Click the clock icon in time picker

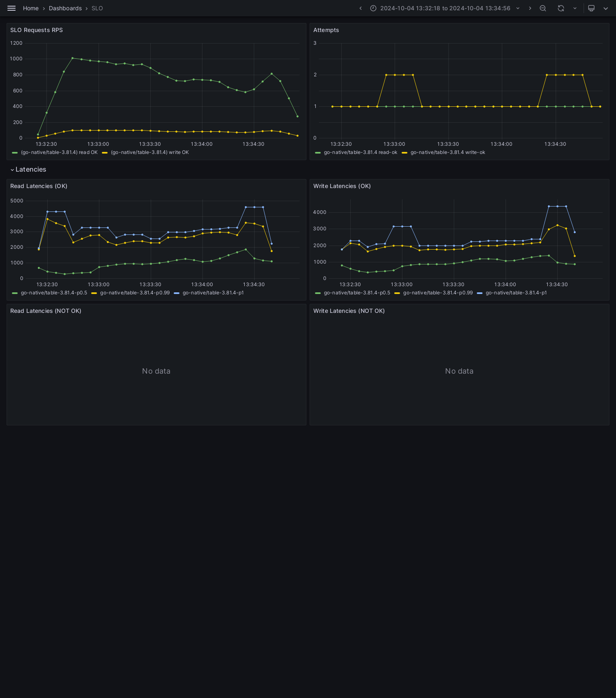373,8
